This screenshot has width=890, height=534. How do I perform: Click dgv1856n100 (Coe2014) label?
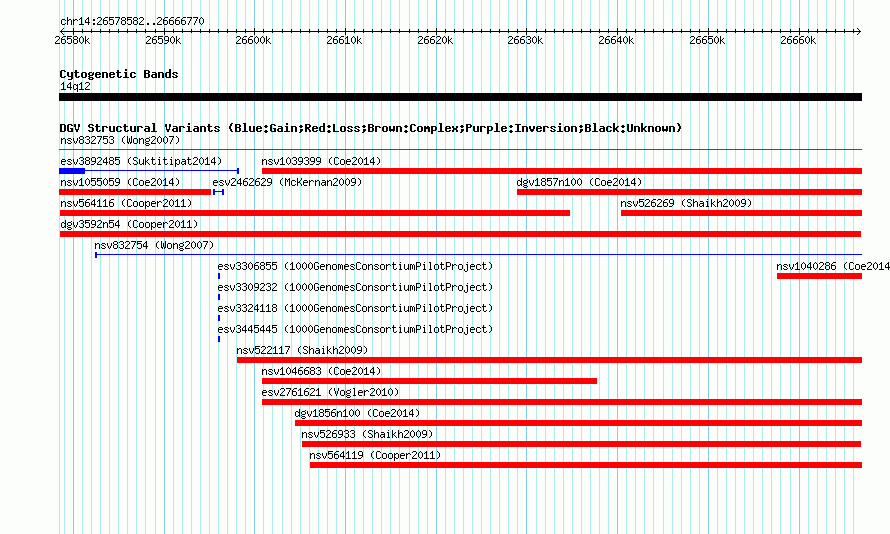pos(357,413)
